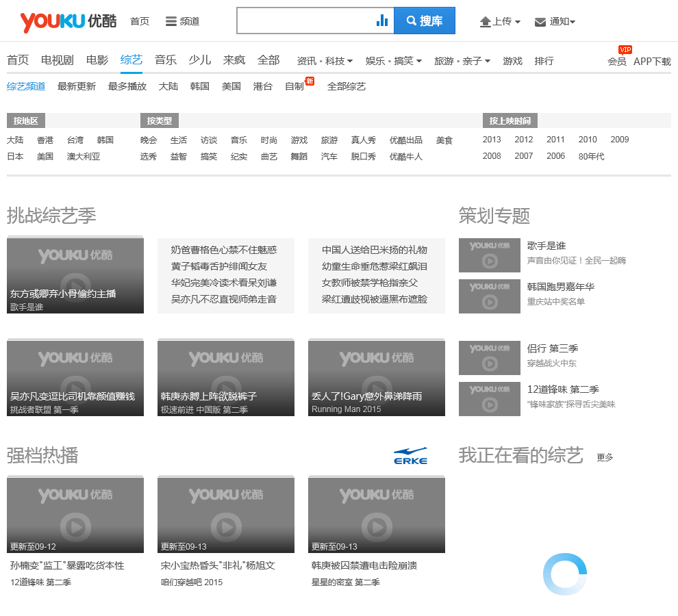Expand the 娱乐·搞笑 dropdown
Screen dimensions: 678x616
pos(394,61)
